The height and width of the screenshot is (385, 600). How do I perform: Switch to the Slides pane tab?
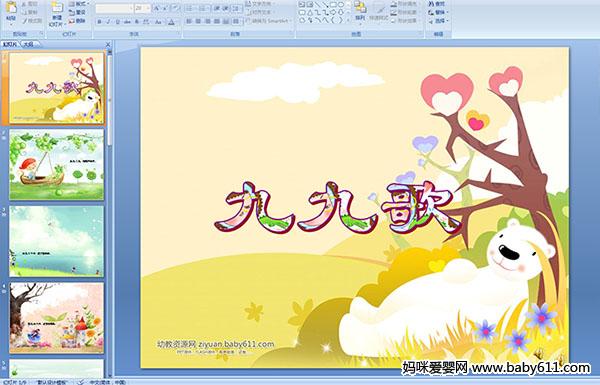[10, 44]
